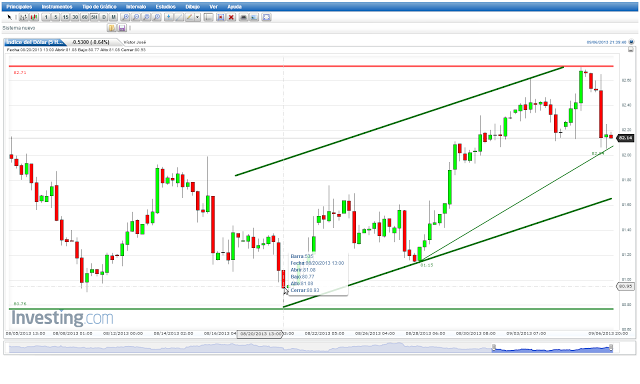Switch chart to OHLC bars type
This screenshot has height=384, width=640.
pos(24,17)
